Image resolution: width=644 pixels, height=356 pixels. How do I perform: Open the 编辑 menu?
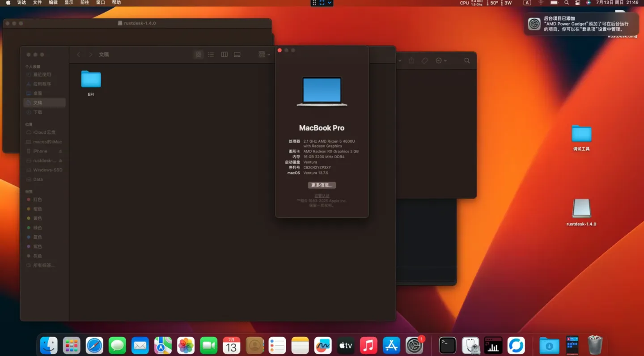pyautogui.click(x=53, y=3)
